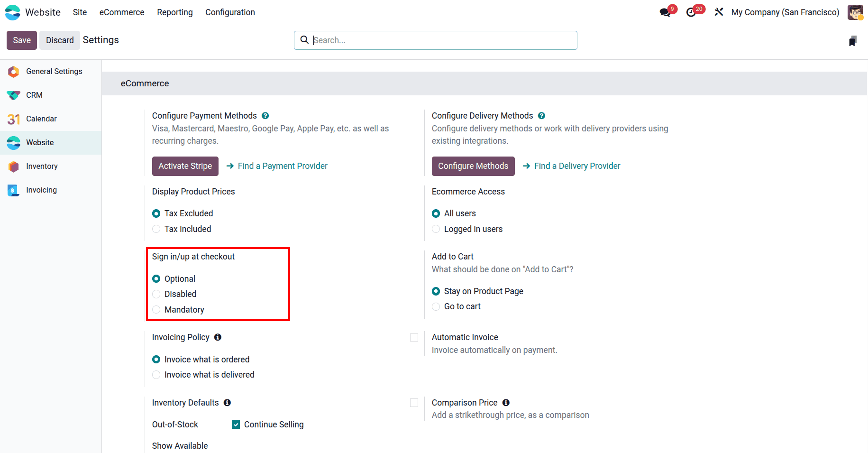The height and width of the screenshot is (453, 868).
Task: Open the Configuration menu
Action: tap(230, 12)
